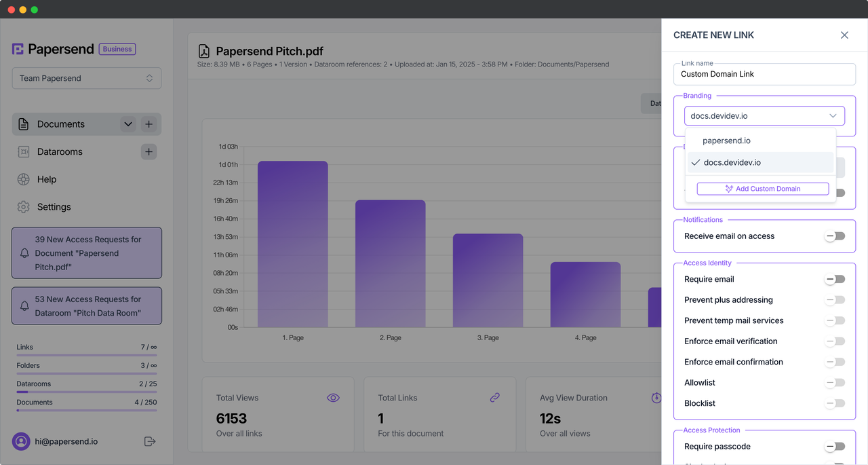The width and height of the screenshot is (868, 465).
Task: Click the PDF icon beside Papersend Pitch.pdf
Action: click(x=203, y=51)
